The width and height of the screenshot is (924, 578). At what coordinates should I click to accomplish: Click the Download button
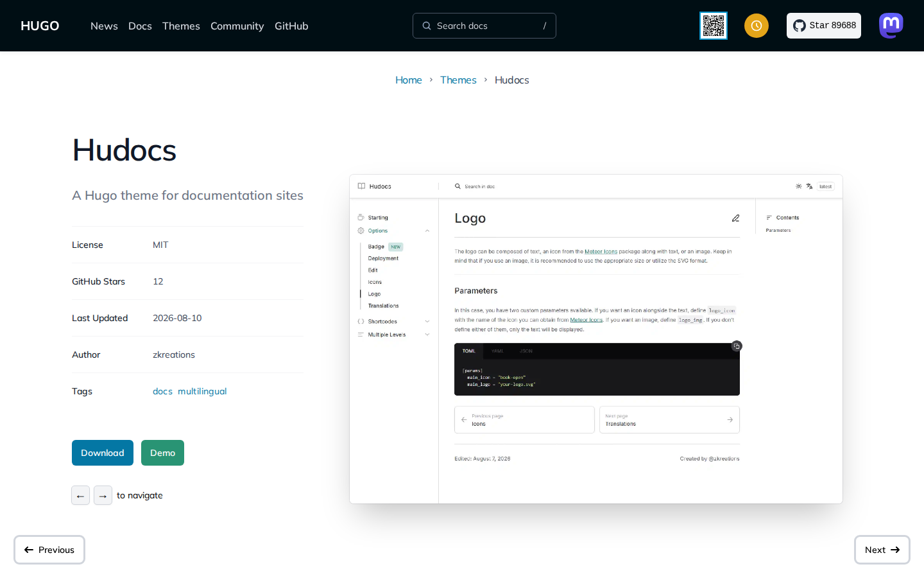coord(103,453)
